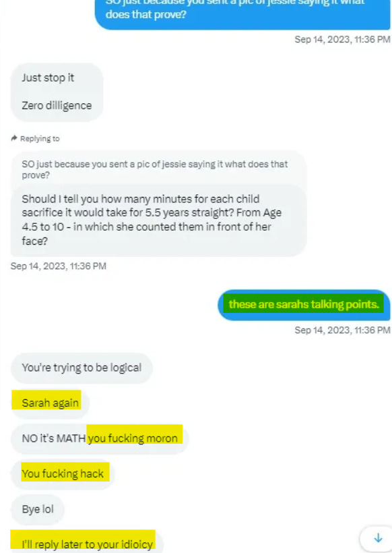Screen dimensions: 392x553
Task: Click the highlighted 'these are sarahs talking points.' message
Action: 304,305
